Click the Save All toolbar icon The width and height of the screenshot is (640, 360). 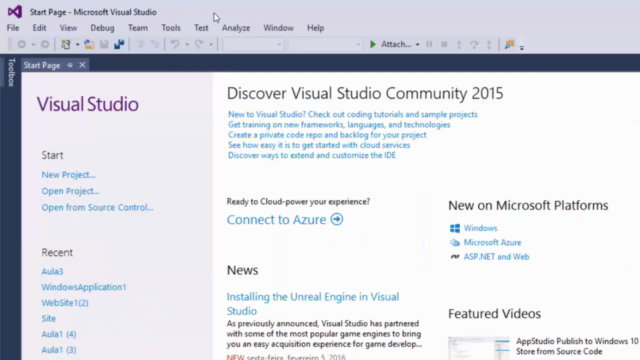[x=119, y=44]
